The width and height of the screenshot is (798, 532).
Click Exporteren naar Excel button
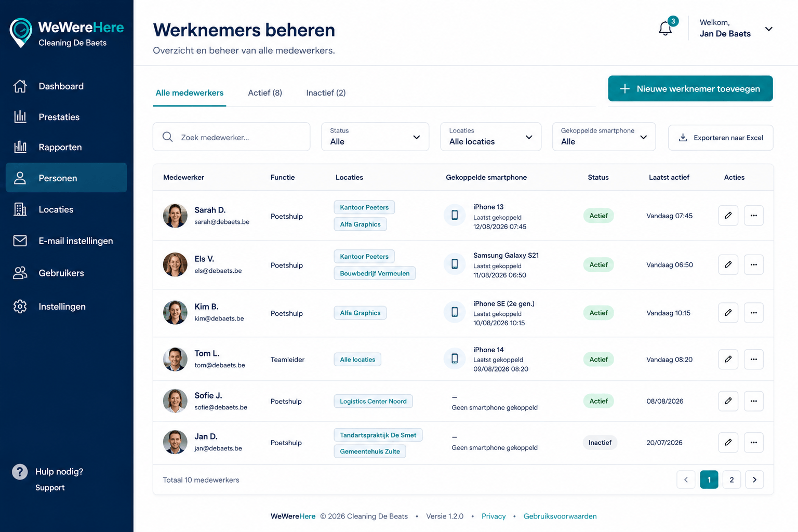[721, 138]
